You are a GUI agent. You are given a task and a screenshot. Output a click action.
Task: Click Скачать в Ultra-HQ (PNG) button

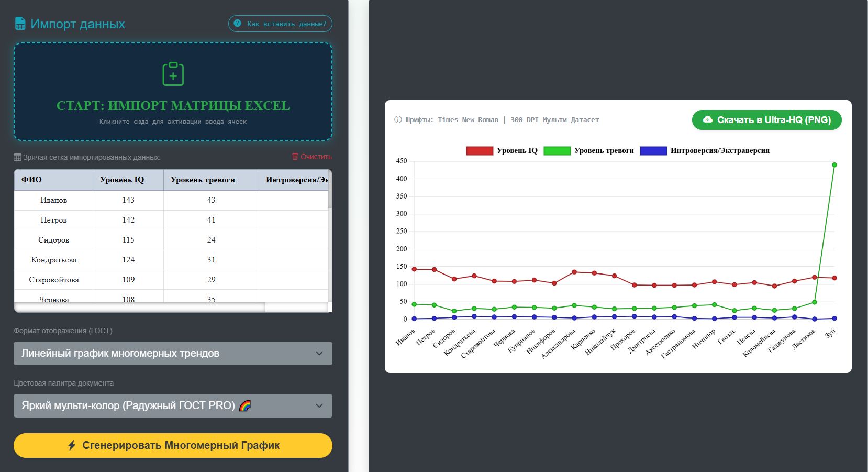[x=766, y=119]
